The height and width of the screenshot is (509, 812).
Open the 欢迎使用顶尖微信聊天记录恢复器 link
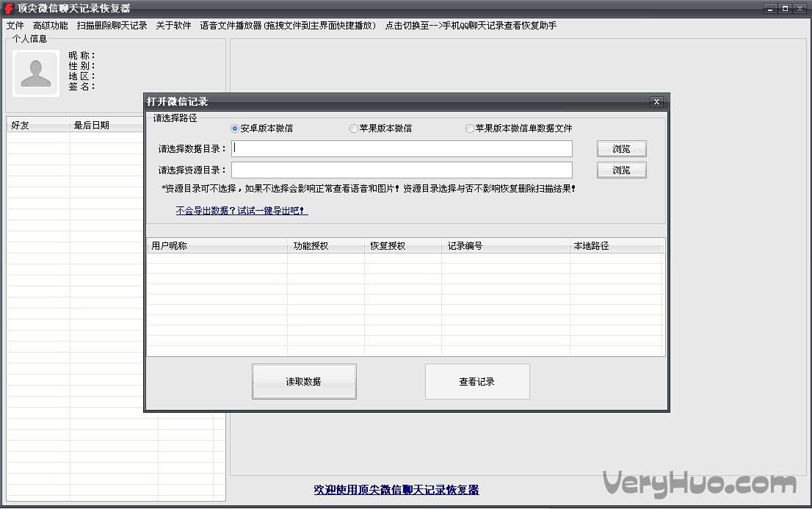(x=396, y=489)
